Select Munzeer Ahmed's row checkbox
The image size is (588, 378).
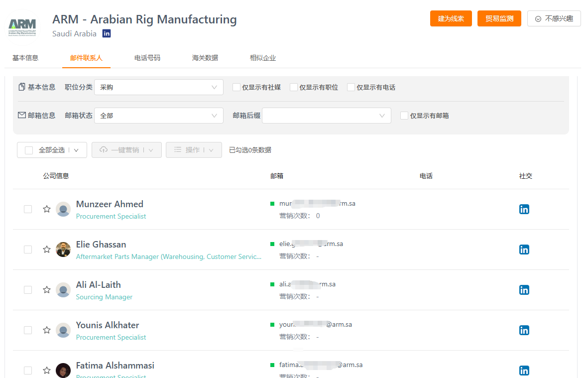(x=28, y=209)
